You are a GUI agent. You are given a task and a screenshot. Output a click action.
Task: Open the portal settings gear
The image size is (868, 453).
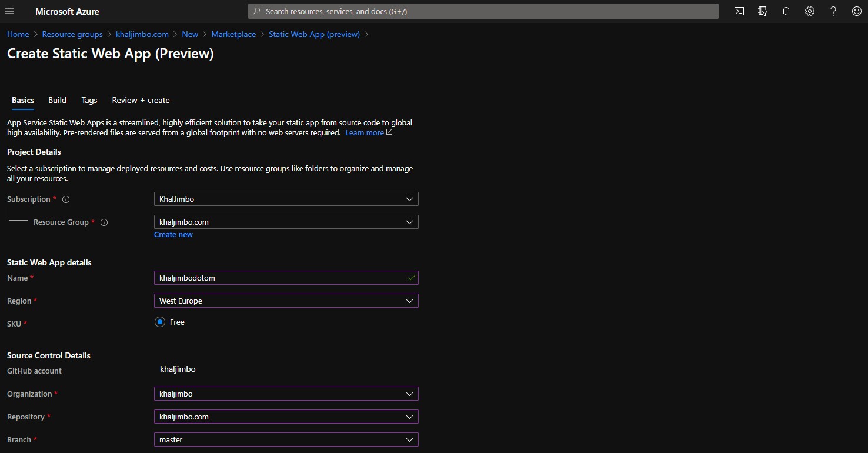[810, 11]
